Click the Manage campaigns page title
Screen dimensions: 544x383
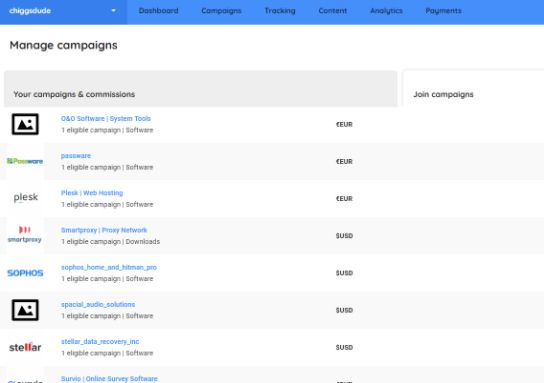63,45
